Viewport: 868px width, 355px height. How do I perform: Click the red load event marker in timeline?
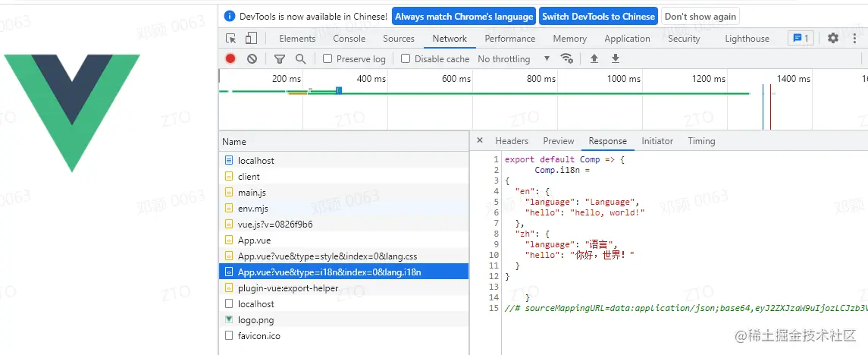[770, 107]
